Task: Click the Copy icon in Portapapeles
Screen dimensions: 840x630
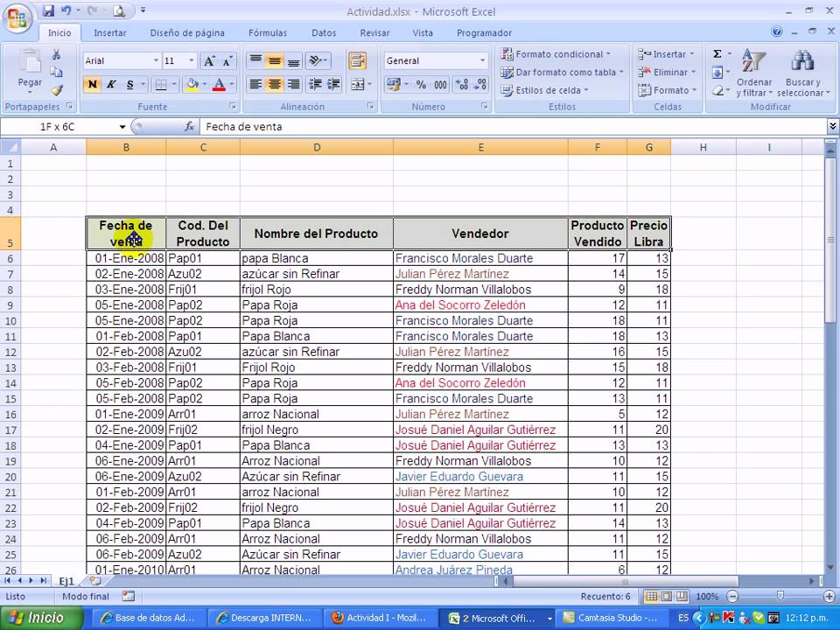Action: 56,73
